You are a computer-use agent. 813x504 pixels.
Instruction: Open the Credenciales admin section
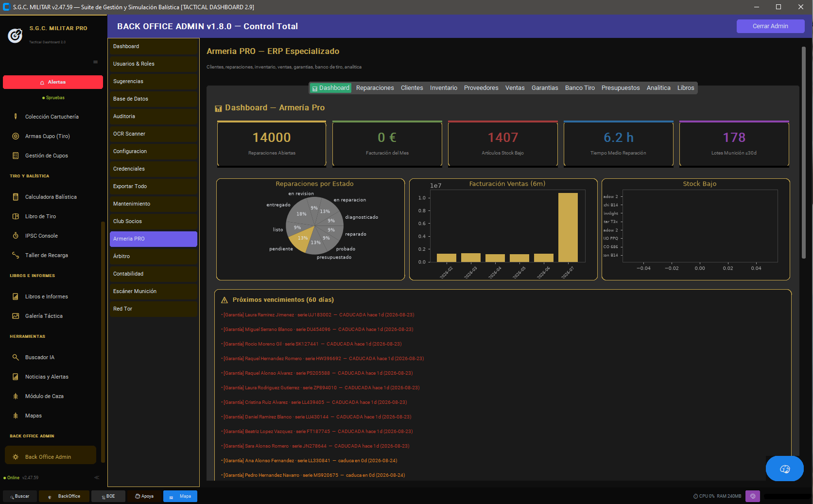tap(154, 169)
